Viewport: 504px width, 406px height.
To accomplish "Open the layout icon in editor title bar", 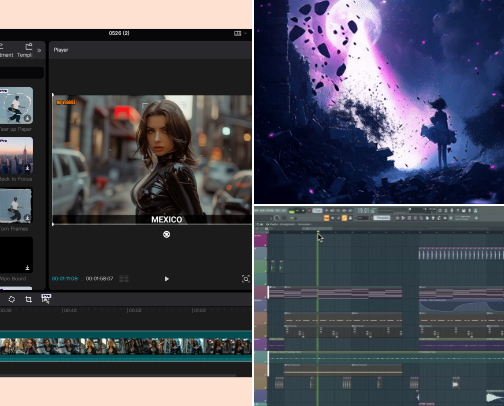I will pos(237,33).
